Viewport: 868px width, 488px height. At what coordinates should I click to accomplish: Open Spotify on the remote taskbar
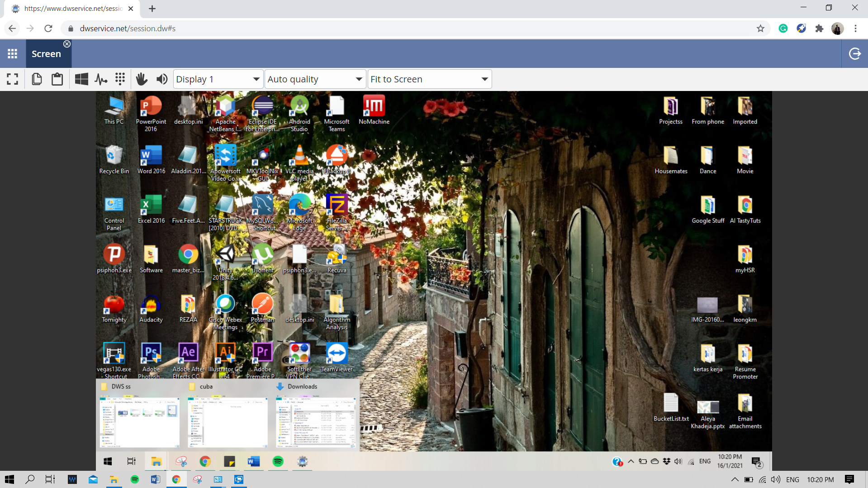tap(278, 461)
